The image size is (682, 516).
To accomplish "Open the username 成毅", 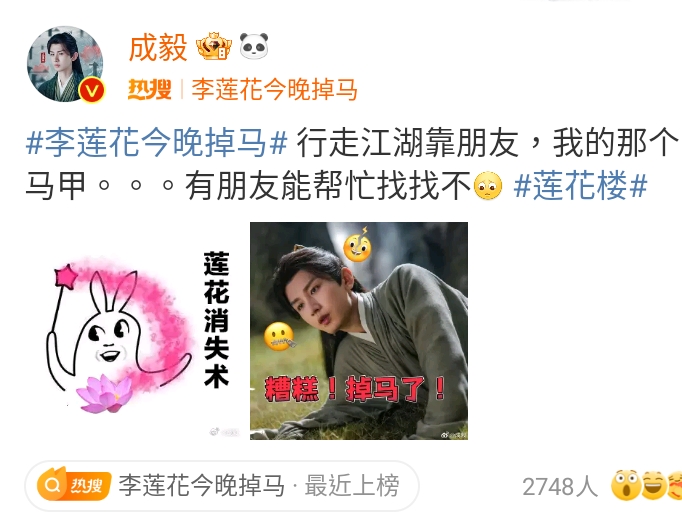I will (x=158, y=47).
